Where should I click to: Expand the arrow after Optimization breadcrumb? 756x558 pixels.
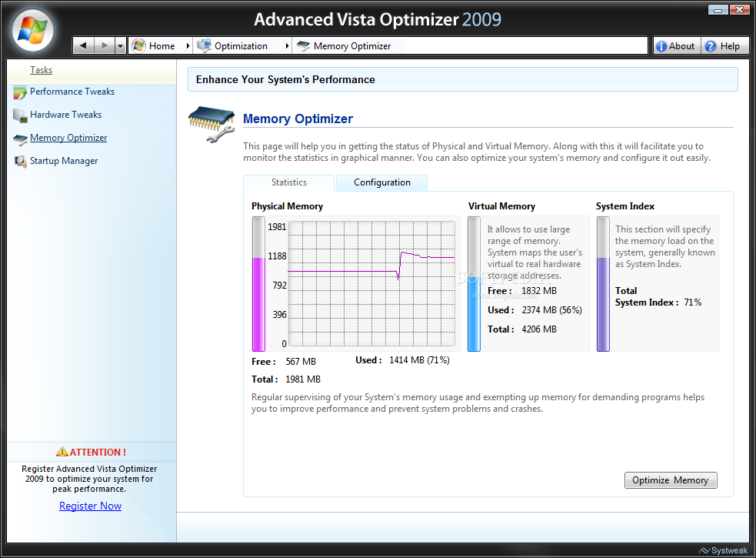tap(287, 46)
